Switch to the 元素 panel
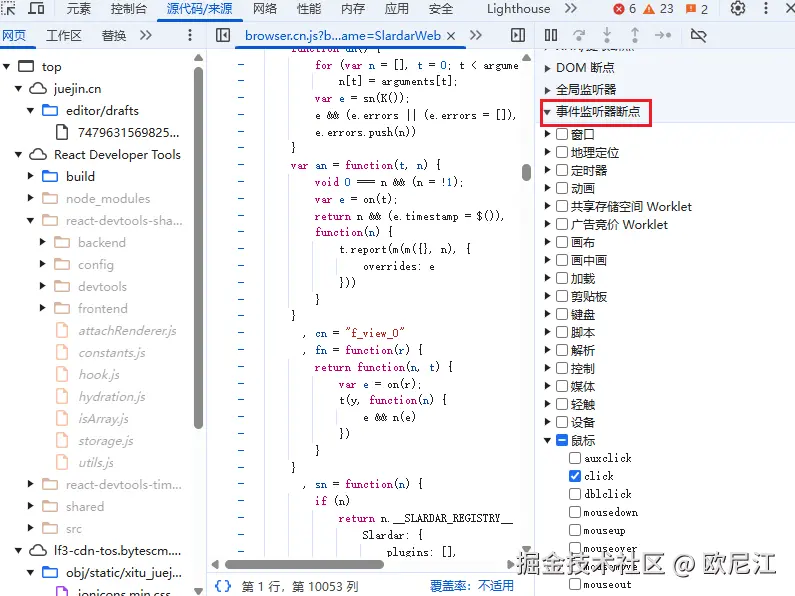Viewport: 795px width, 596px height. (79, 9)
